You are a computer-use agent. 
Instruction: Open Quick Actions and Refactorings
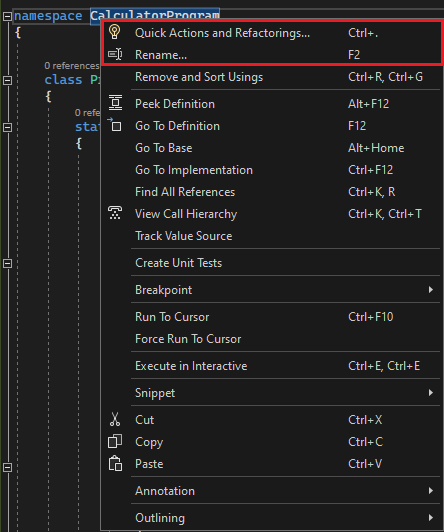272,33
